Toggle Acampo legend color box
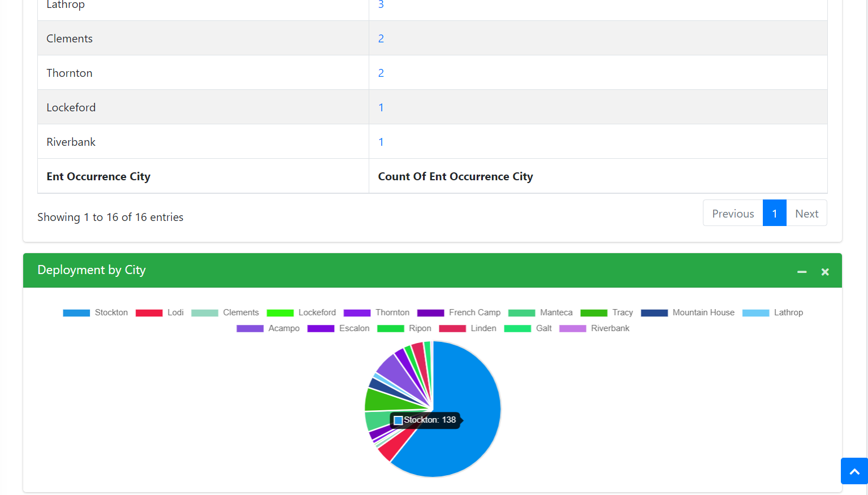This screenshot has width=868, height=495. coord(250,328)
